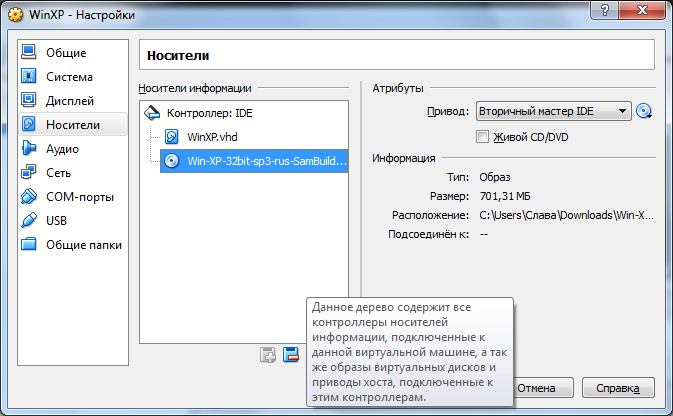Open the Сеть settings section
This screenshot has width=673, height=416.
[73, 173]
